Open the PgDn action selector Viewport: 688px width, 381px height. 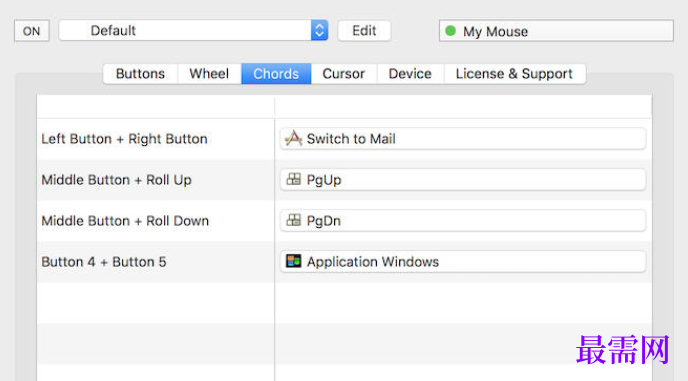(x=463, y=220)
